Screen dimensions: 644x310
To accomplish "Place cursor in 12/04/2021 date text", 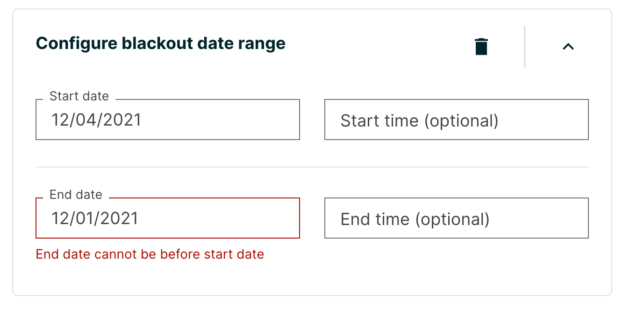I will pos(96,120).
